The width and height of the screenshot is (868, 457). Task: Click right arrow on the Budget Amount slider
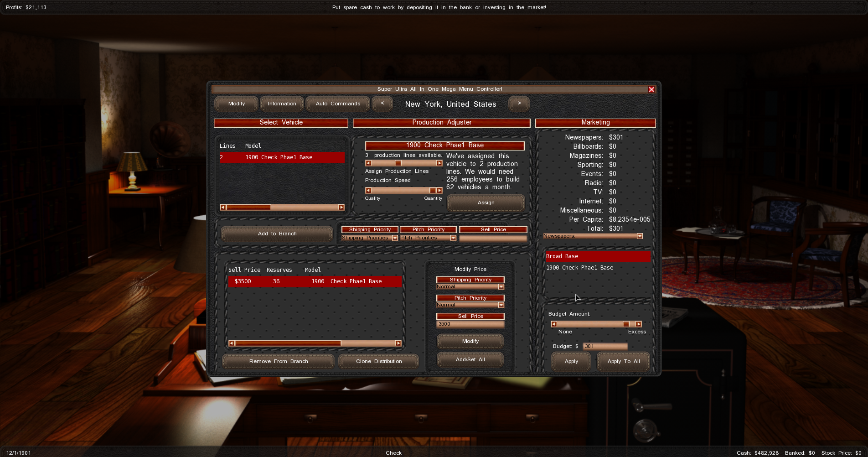coord(638,324)
